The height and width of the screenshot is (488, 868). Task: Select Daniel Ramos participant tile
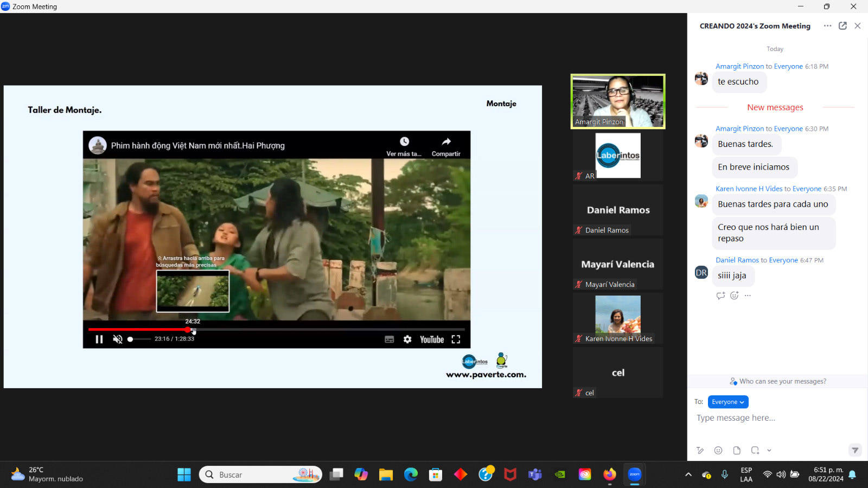point(618,210)
